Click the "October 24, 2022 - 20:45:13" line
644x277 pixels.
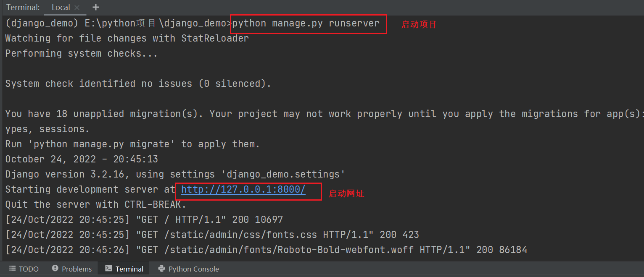click(x=82, y=159)
